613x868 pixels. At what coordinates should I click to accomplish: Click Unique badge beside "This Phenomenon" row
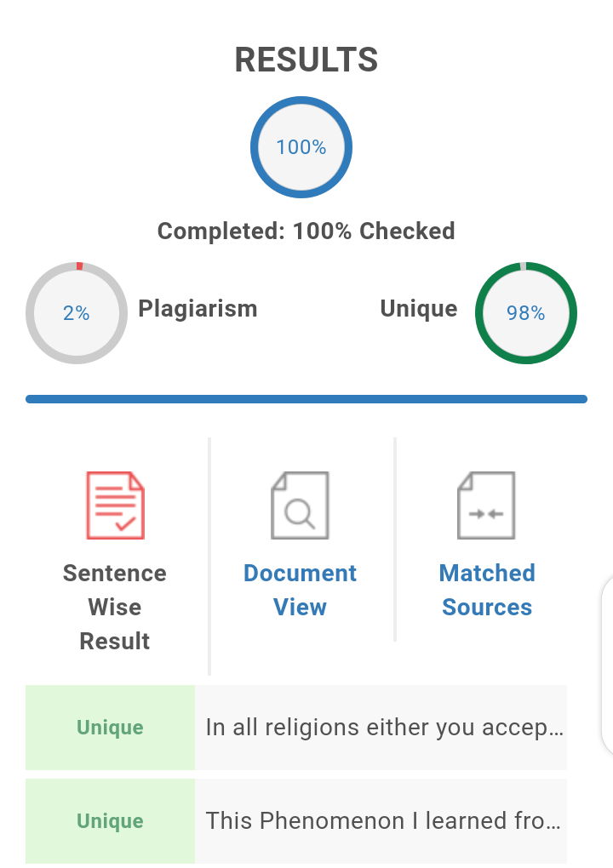click(110, 821)
